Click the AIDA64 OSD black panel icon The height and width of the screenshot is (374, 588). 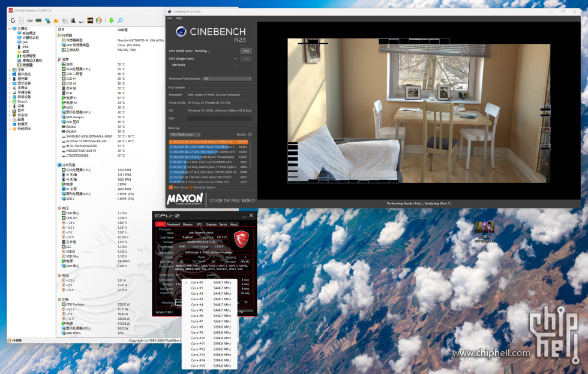pos(90,20)
